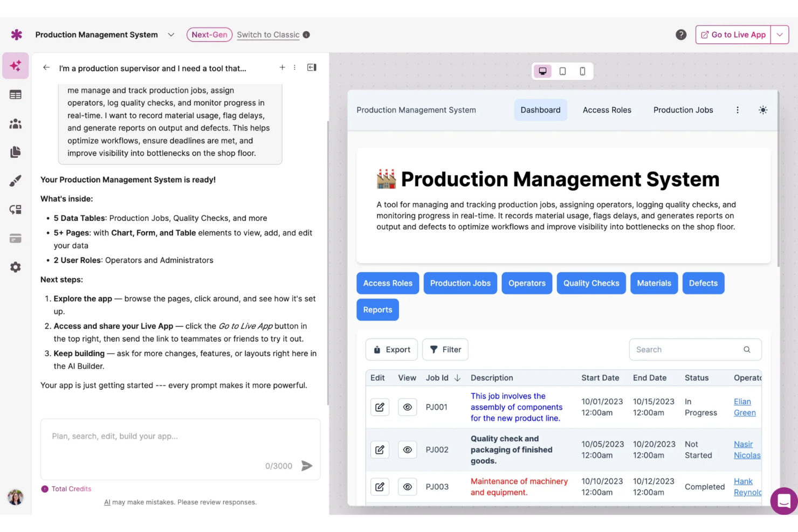Screen dimensions: 798x532
Task: Click the blue Access Roles button
Action: (388, 283)
